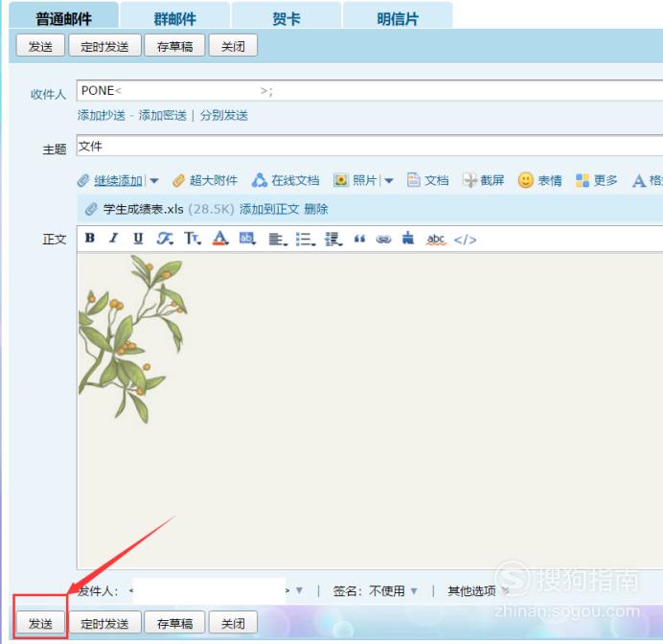Image resolution: width=663 pixels, height=644 pixels.
Task: Toggle underline text formatting
Action: point(138,239)
